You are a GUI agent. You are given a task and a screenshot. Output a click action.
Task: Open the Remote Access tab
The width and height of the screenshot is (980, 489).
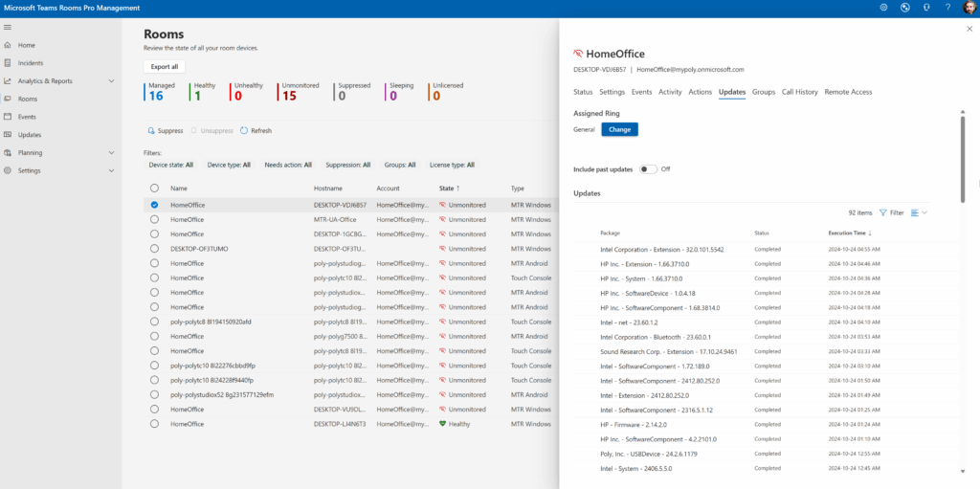(848, 92)
